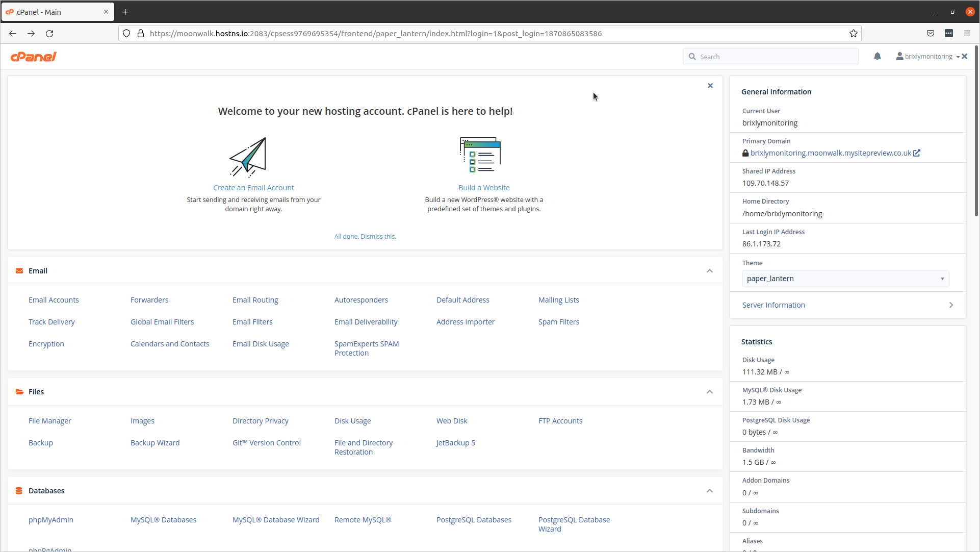Screen dimensions: 980x552
Task: Open Backup Wizard
Action: [155, 443]
